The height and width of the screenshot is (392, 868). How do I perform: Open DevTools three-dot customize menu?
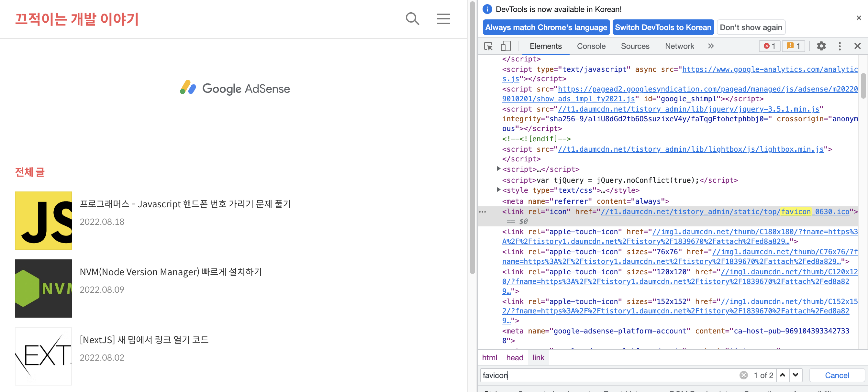click(840, 46)
